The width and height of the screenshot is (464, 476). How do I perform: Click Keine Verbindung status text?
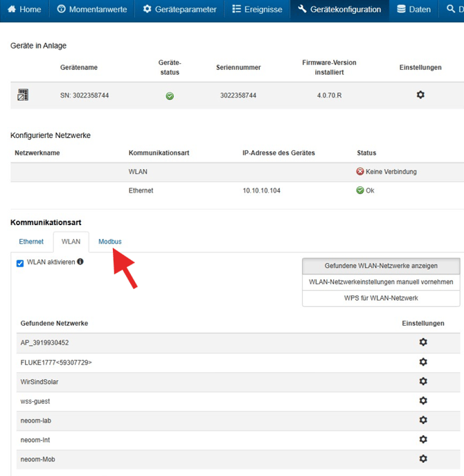pyautogui.click(x=391, y=172)
